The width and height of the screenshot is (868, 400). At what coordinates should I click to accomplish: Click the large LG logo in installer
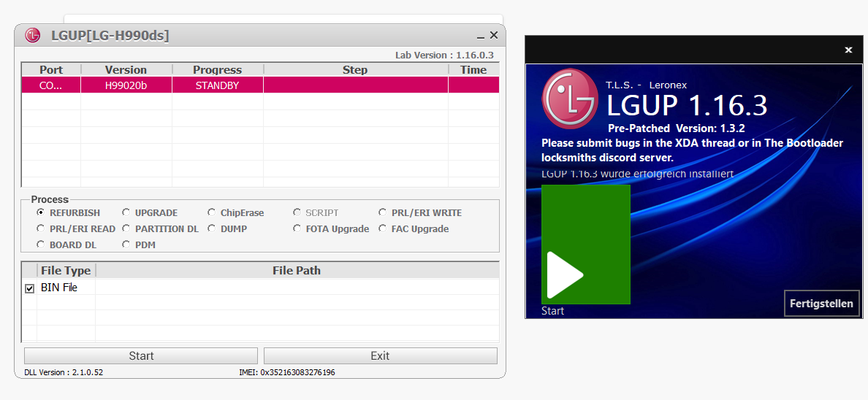point(570,99)
